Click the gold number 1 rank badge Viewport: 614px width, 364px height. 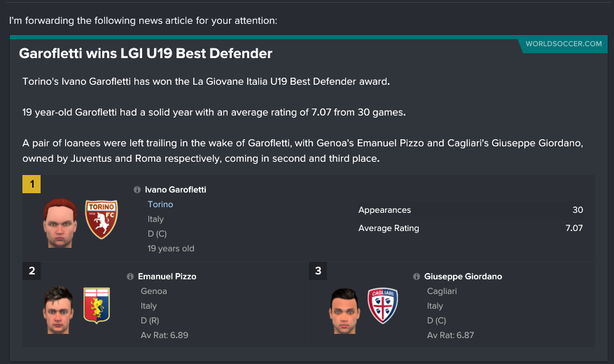[32, 184]
